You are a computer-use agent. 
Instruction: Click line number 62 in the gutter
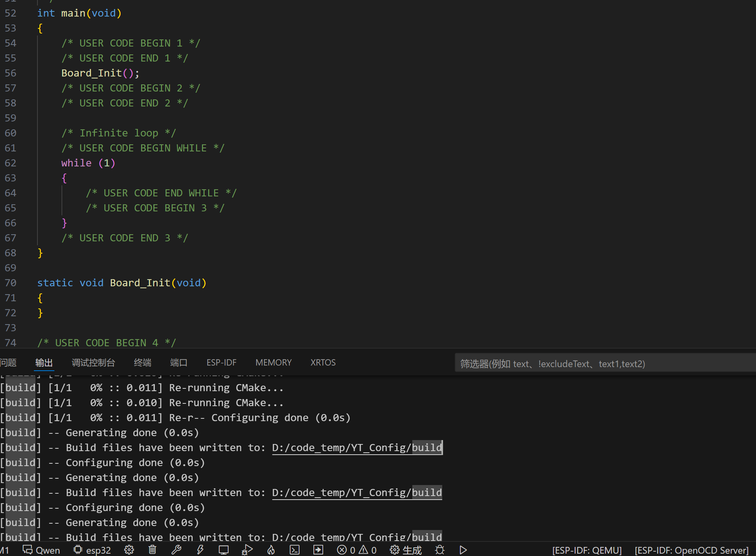click(11, 163)
